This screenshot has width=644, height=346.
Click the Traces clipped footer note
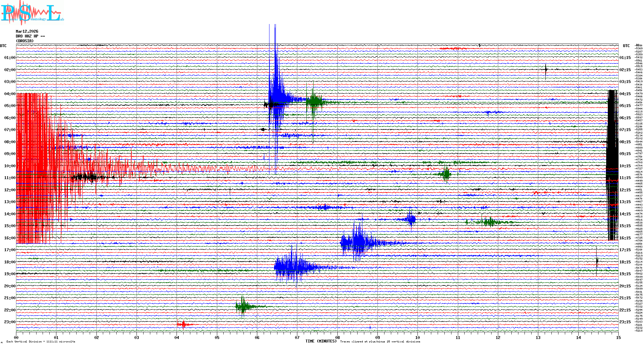pyautogui.click(x=380, y=342)
